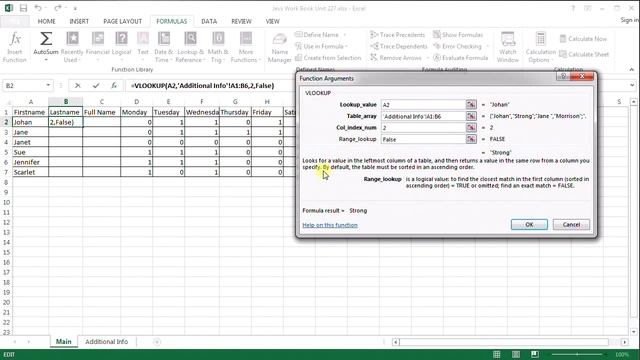The image size is (640, 360).
Task: Toggle Show Formulas
Action: click(458, 35)
